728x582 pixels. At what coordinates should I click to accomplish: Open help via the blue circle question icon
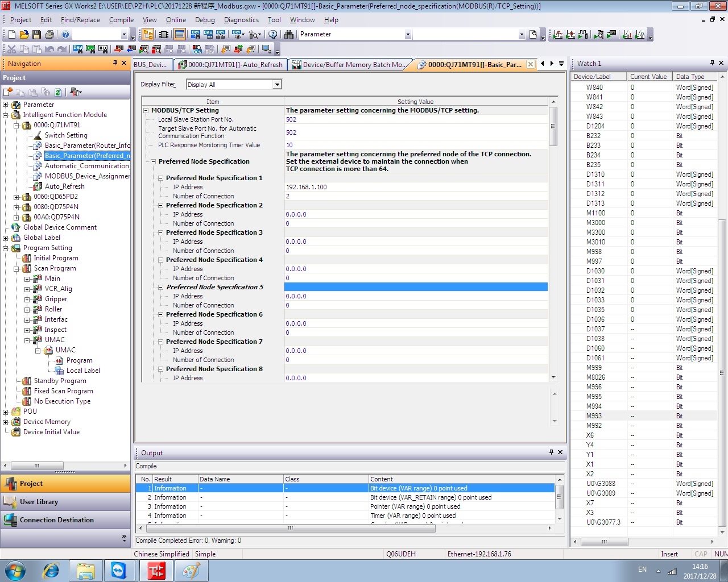pyautogui.click(x=65, y=35)
